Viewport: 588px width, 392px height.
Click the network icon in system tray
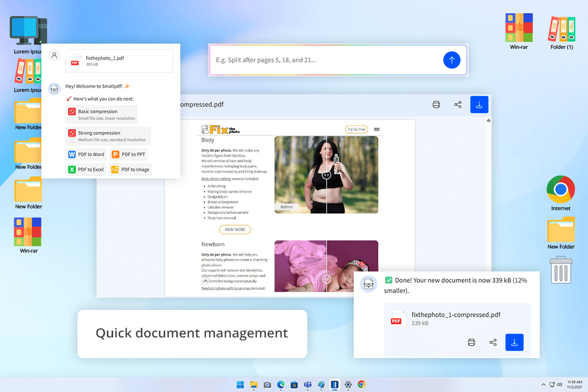(x=552, y=385)
